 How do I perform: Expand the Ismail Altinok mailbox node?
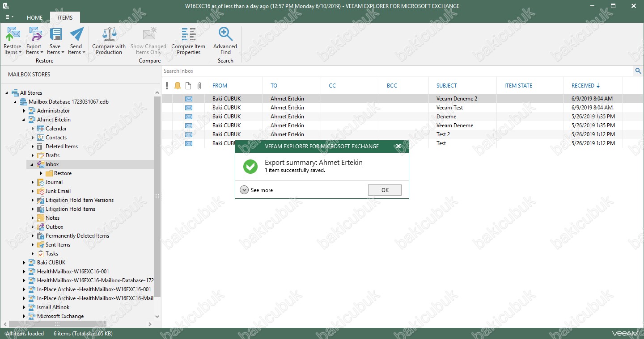click(24, 307)
